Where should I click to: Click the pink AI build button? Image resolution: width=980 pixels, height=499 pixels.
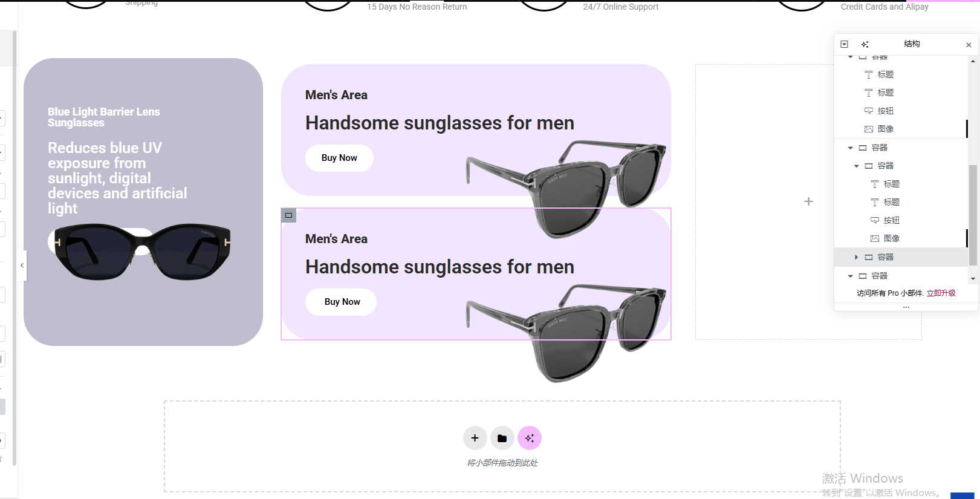[x=530, y=438]
